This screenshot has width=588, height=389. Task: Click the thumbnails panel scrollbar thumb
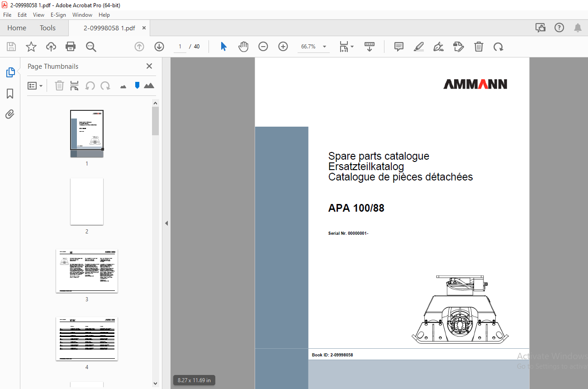tap(155, 121)
